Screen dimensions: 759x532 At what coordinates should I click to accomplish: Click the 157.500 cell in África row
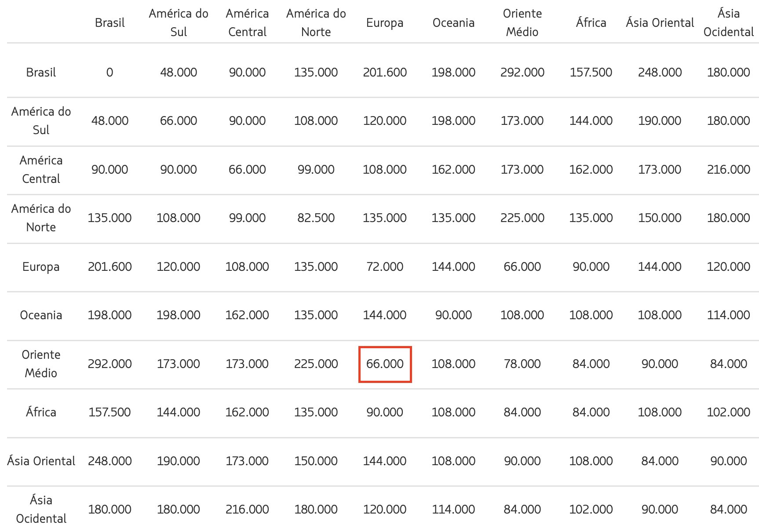[109, 412]
